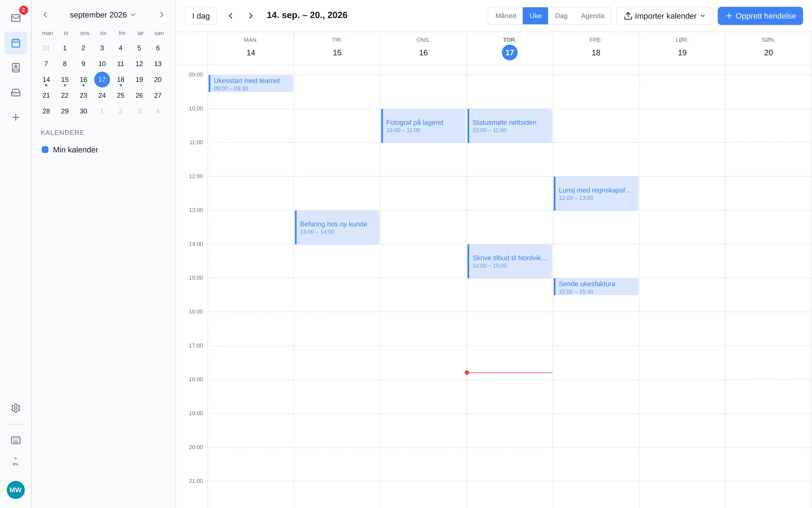
Task: Open the MW user avatar
Action: click(x=16, y=490)
